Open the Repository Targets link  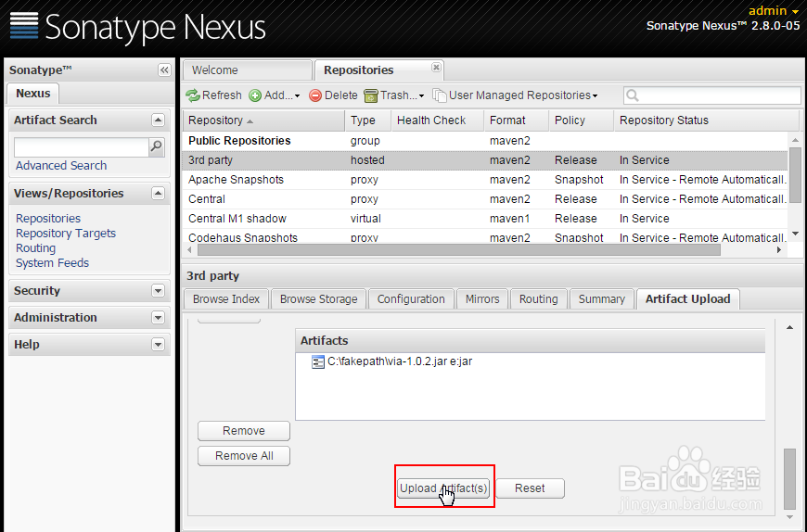(x=66, y=234)
